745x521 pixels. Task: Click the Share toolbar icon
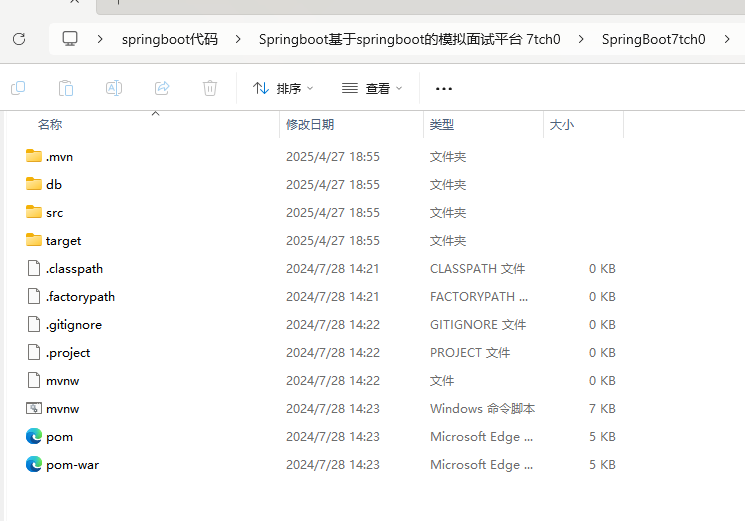162,88
